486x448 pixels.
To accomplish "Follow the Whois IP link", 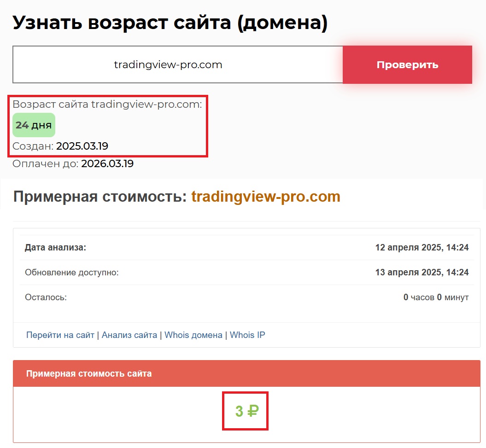I will click(x=247, y=335).
